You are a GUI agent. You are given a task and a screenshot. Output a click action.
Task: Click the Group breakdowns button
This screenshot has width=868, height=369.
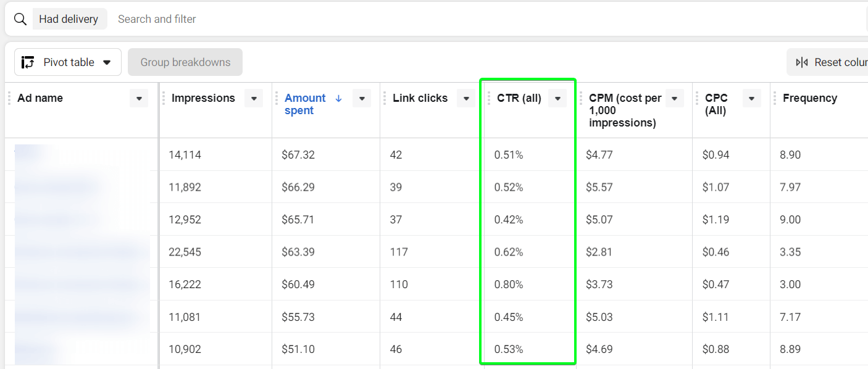pyautogui.click(x=185, y=62)
